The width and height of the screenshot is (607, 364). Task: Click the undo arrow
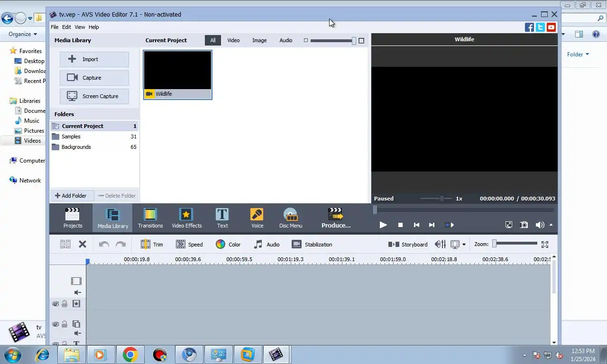[x=104, y=245]
